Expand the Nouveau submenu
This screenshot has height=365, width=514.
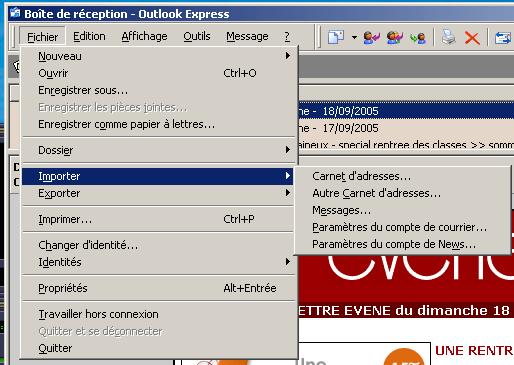pos(159,56)
